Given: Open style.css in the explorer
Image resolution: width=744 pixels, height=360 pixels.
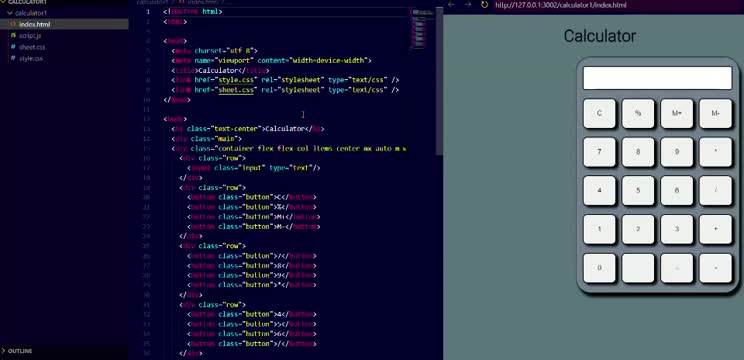Looking at the screenshot, I should [31, 58].
